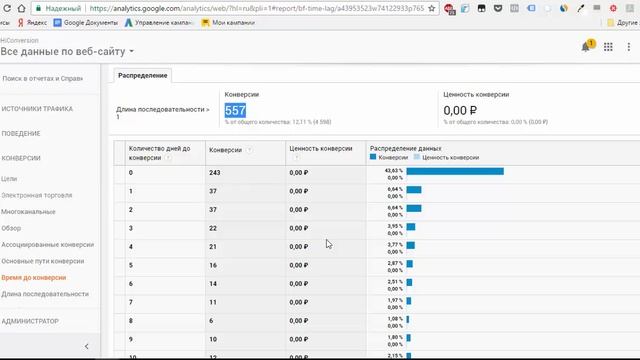Click the highlighted 557 conversions value

tap(235, 110)
